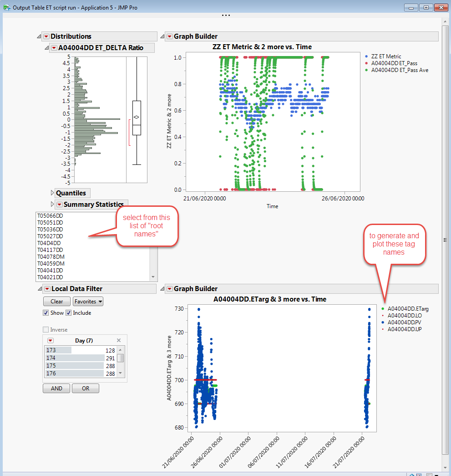Viewport: 451px width, 476px height.
Task: Enable the Show checkbox in Local Data Filter
Action: coord(46,313)
